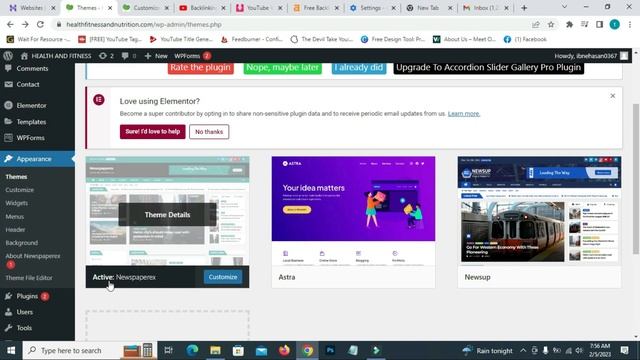
Task: Go forward in browser
Action: point(25,24)
